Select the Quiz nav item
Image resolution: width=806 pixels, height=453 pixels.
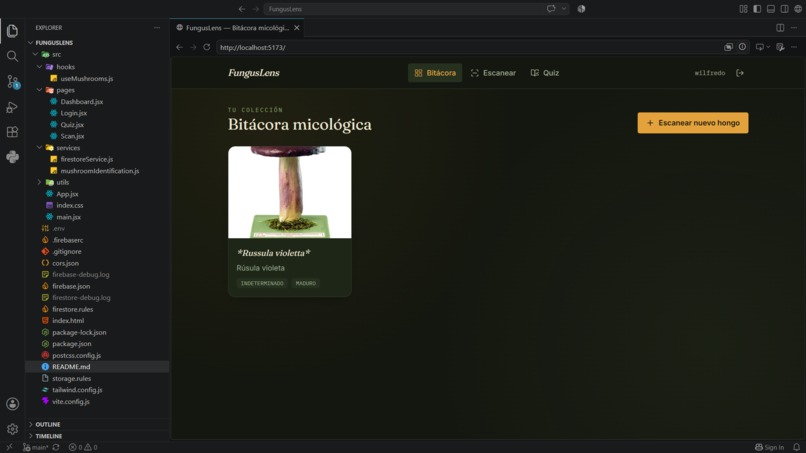click(544, 73)
